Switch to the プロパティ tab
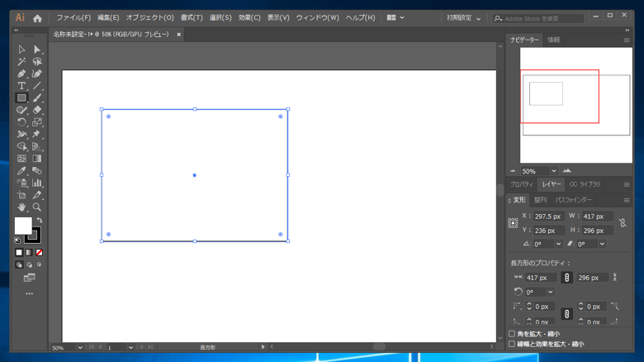Viewport: 644px width, 362px height. point(521,184)
